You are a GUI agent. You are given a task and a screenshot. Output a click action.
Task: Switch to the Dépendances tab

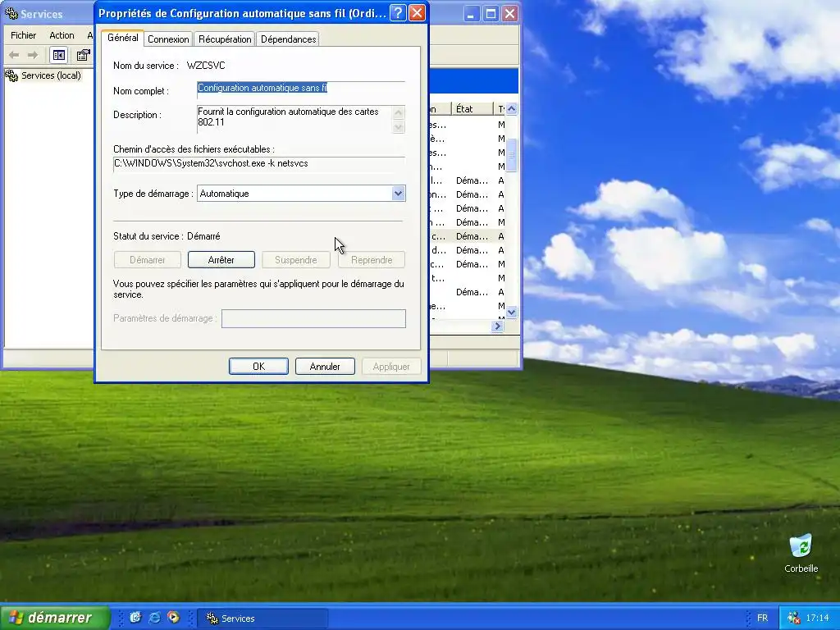click(x=288, y=39)
